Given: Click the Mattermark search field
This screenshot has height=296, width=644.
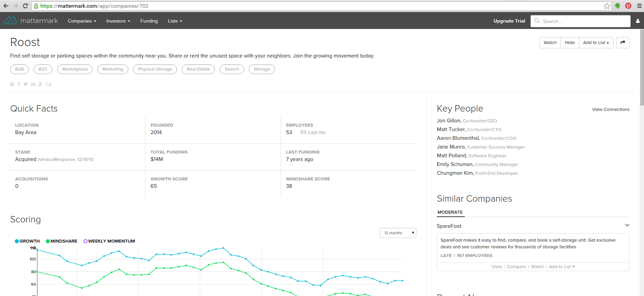Looking at the screenshot, I should pos(584,21).
